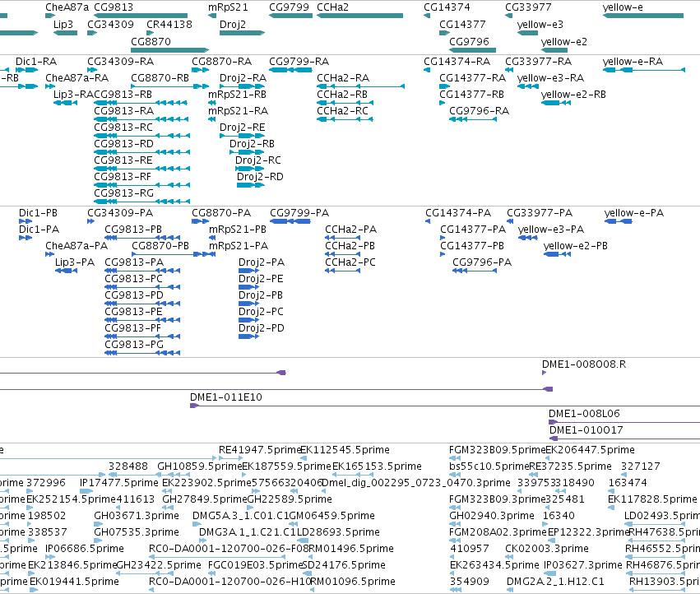Screen dimensions: 700x594
Task: Open the yellow-e3 gene label
Action: [x=540, y=24]
